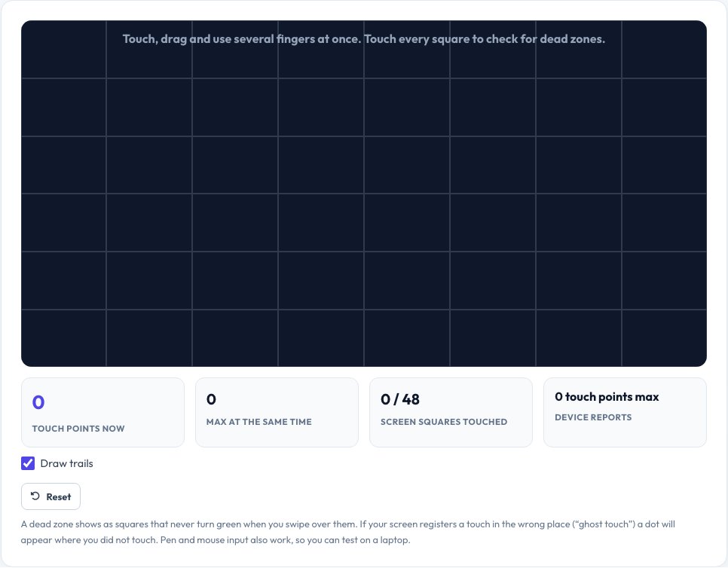Click the dead zone explanation paragraph
Image resolution: width=728 pixels, height=568 pixels.
348,533
